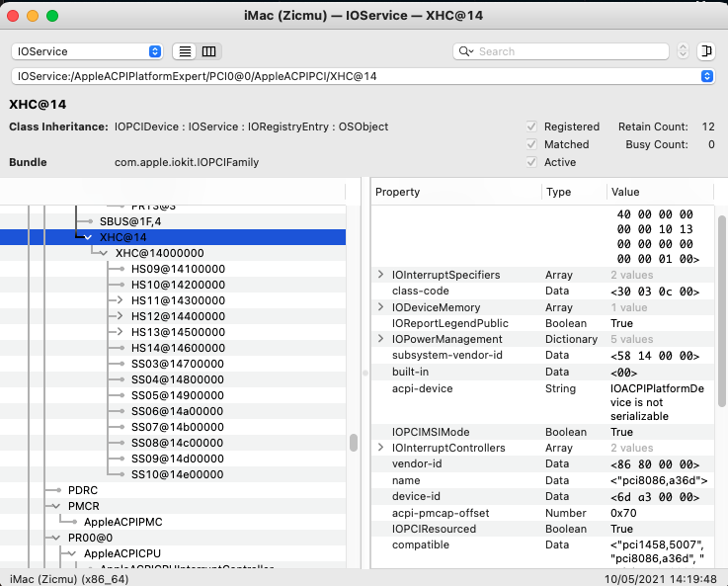Select SS10@14e00000 port entry

click(x=173, y=474)
